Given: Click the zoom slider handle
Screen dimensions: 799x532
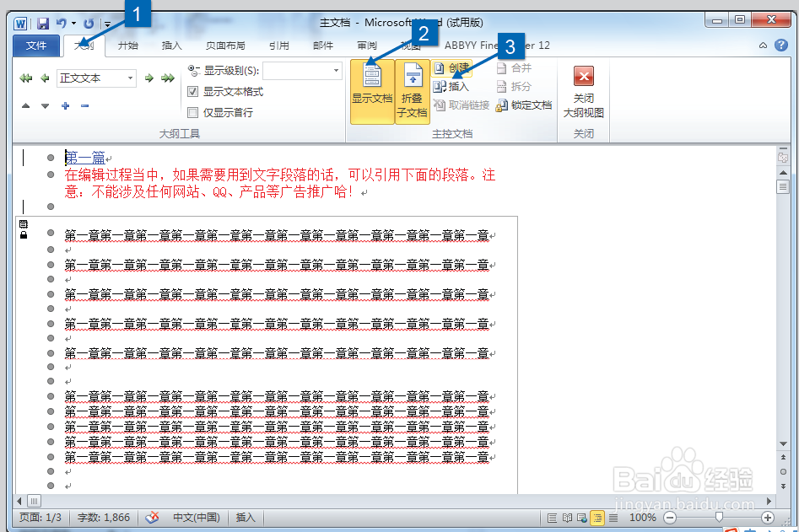Looking at the screenshot, I should point(719,517).
